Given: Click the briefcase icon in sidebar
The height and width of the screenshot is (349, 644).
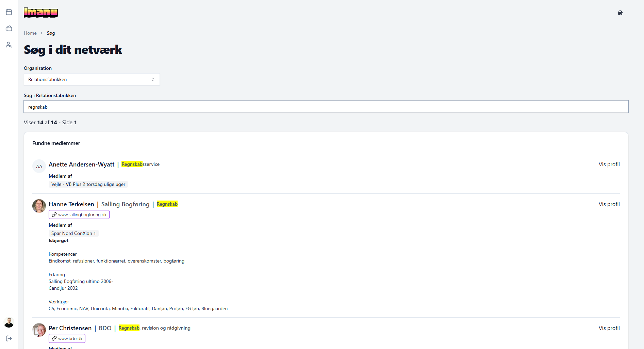Looking at the screenshot, I should [x=9, y=28].
